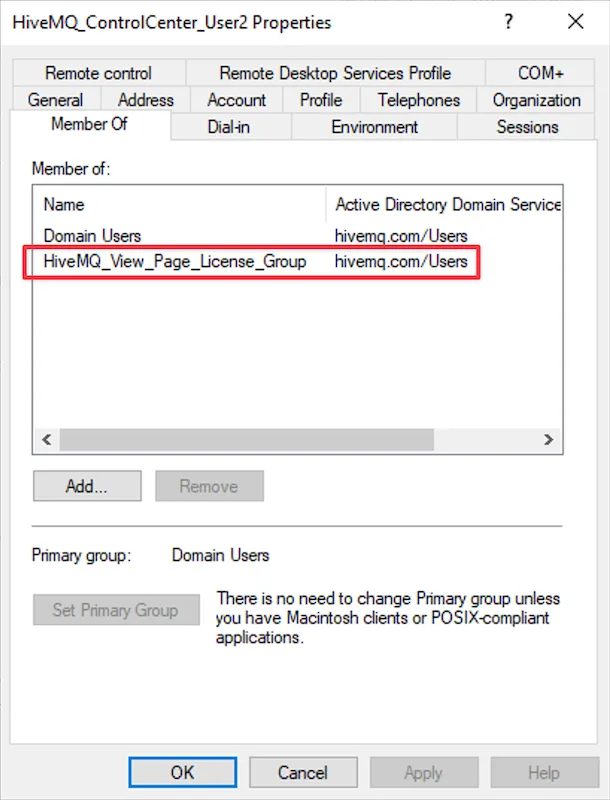Switch to the Profile tab
This screenshot has width=610, height=800.
click(x=321, y=99)
